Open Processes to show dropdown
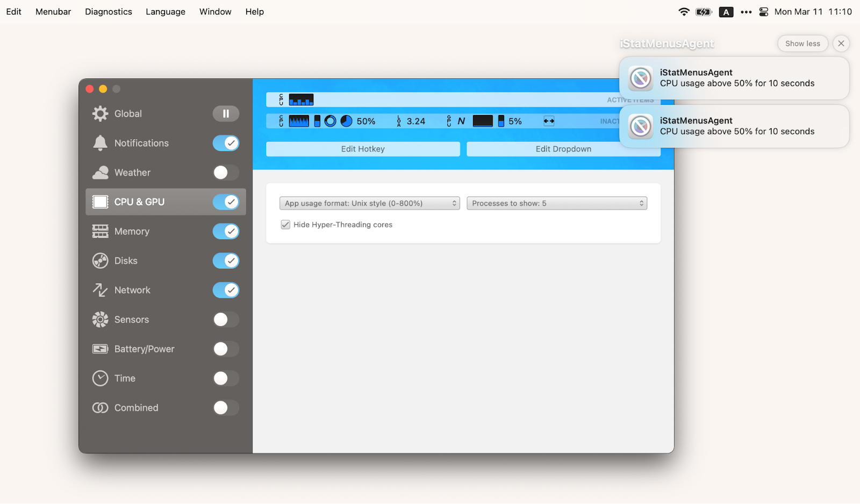The image size is (860, 504). (557, 203)
